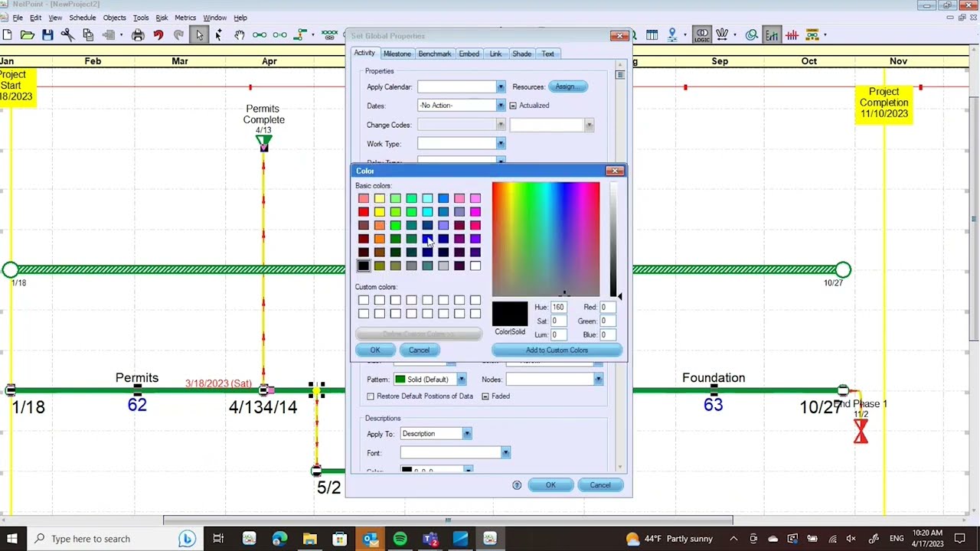Click the magnifier zoom icon in toolbar
The height and width of the screenshot is (551, 980).
click(752, 34)
